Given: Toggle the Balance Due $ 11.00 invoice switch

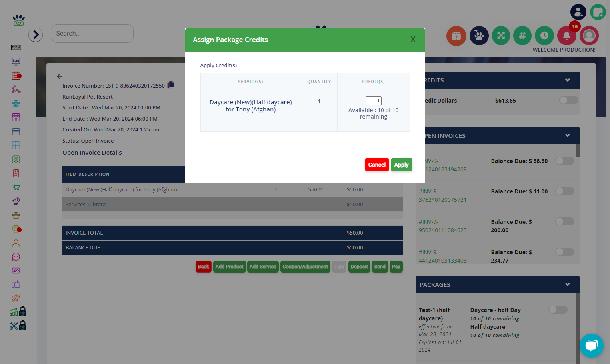Looking at the screenshot, I should click(565, 191).
